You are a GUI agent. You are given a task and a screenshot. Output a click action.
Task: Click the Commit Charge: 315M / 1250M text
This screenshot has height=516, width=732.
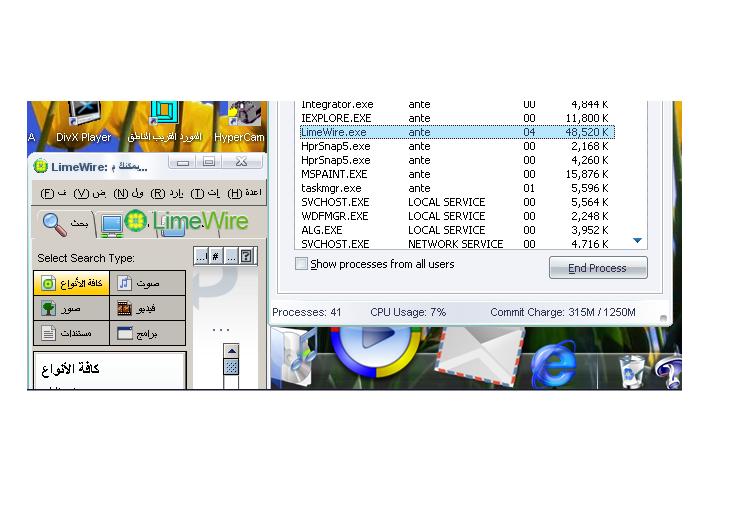coord(563,312)
